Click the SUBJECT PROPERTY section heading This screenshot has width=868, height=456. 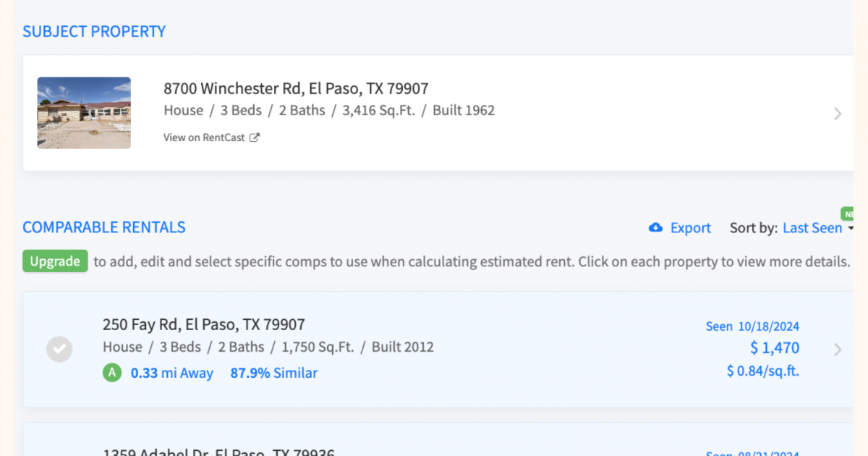coord(94,32)
